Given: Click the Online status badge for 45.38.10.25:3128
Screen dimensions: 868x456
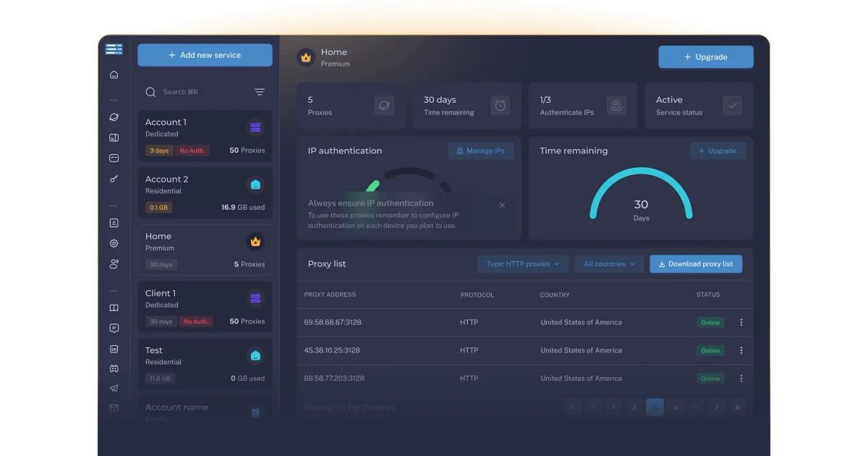Looking at the screenshot, I should [710, 350].
